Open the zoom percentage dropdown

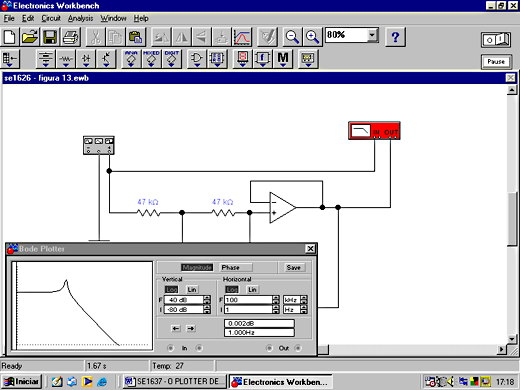tap(372, 34)
